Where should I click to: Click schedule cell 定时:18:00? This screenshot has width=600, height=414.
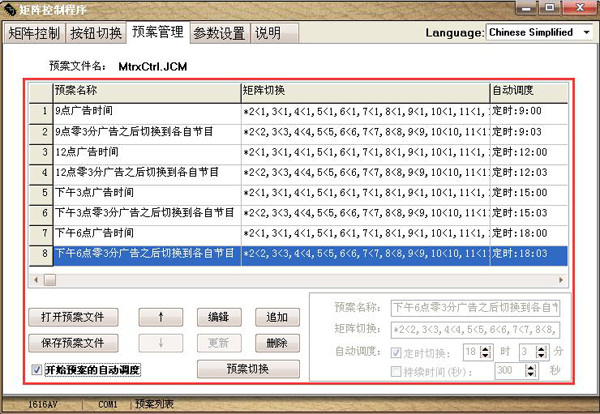coord(529,234)
